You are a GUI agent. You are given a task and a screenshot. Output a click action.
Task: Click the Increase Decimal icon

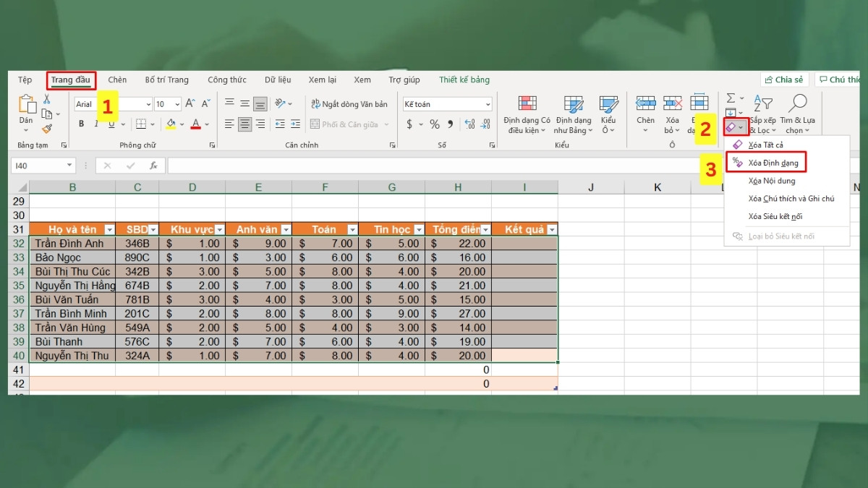[x=470, y=124]
